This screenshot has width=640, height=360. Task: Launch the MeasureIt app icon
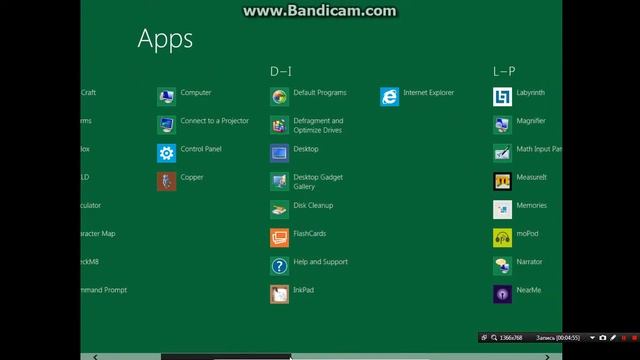(x=502, y=181)
